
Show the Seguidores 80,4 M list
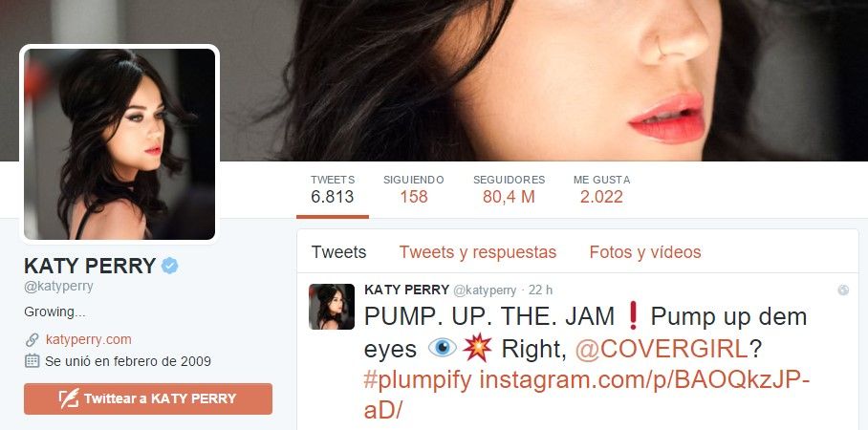[x=509, y=189]
